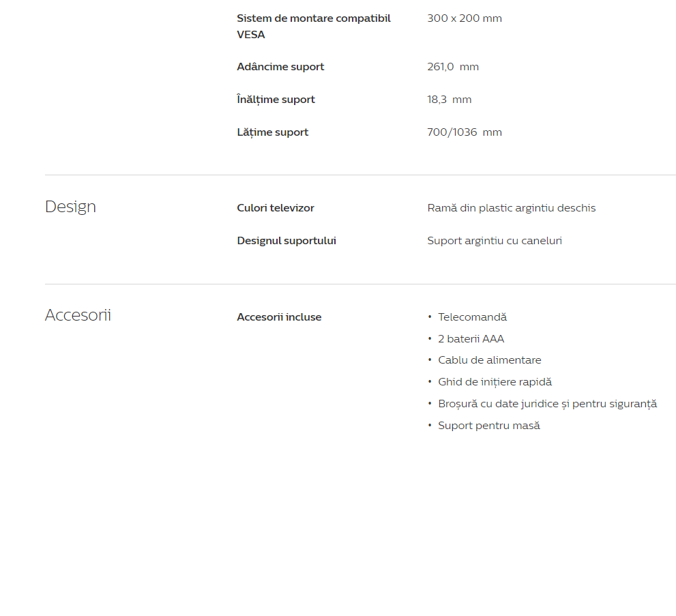Select the Cablu de alimentare list item
Image resolution: width=676 pixels, height=616 pixels.
click(489, 360)
